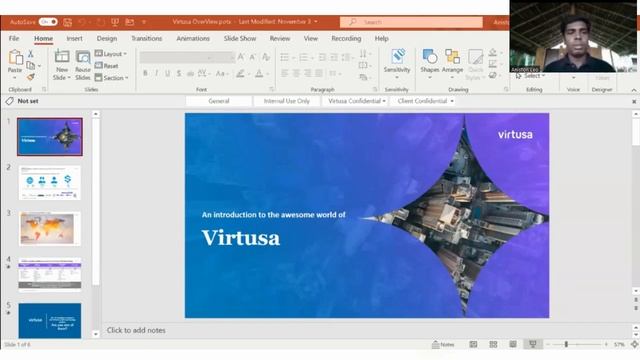This screenshot has width=640, height=360.
Task: Click the Cut scissors icon
Action: (30, 53)
